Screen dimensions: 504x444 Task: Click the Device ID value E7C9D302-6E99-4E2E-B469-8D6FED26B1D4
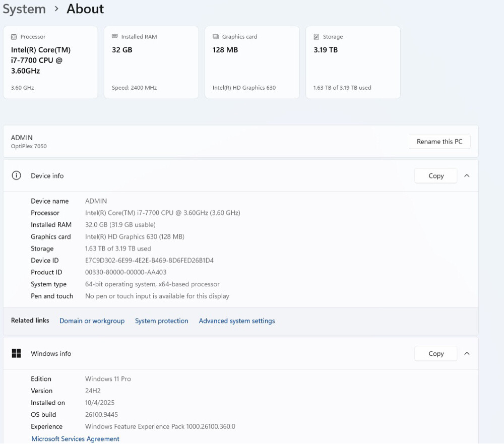149,261
